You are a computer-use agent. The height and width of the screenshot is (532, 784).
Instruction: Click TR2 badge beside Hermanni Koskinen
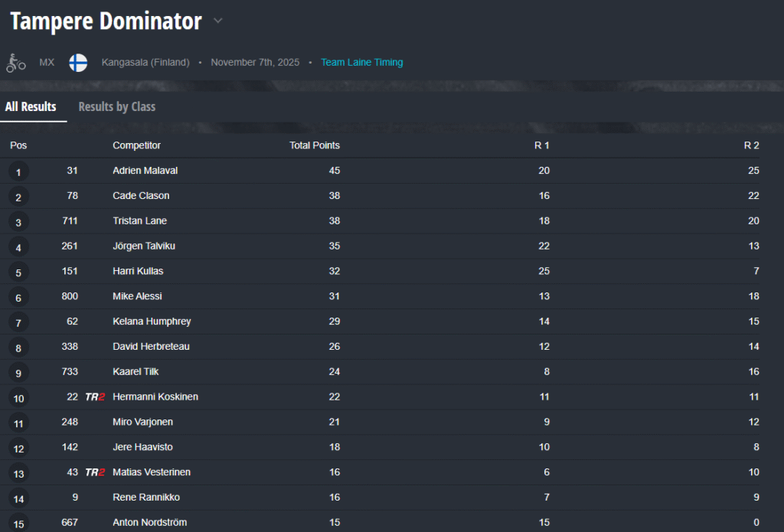95,397
